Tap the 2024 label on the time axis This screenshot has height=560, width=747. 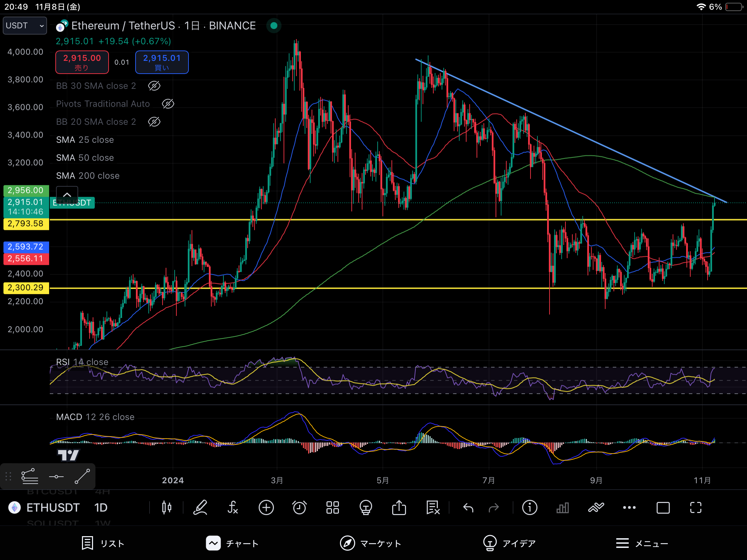coord(173,480)
